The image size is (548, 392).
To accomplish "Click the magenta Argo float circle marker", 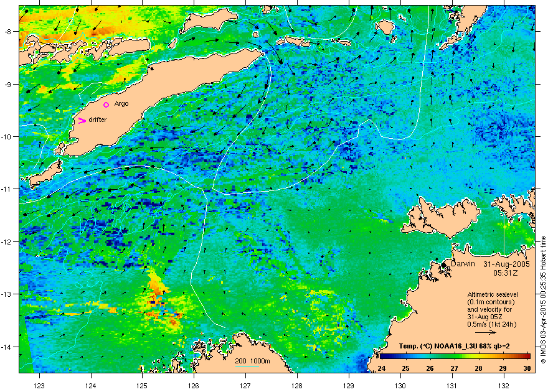I will [x=106, y=105].
